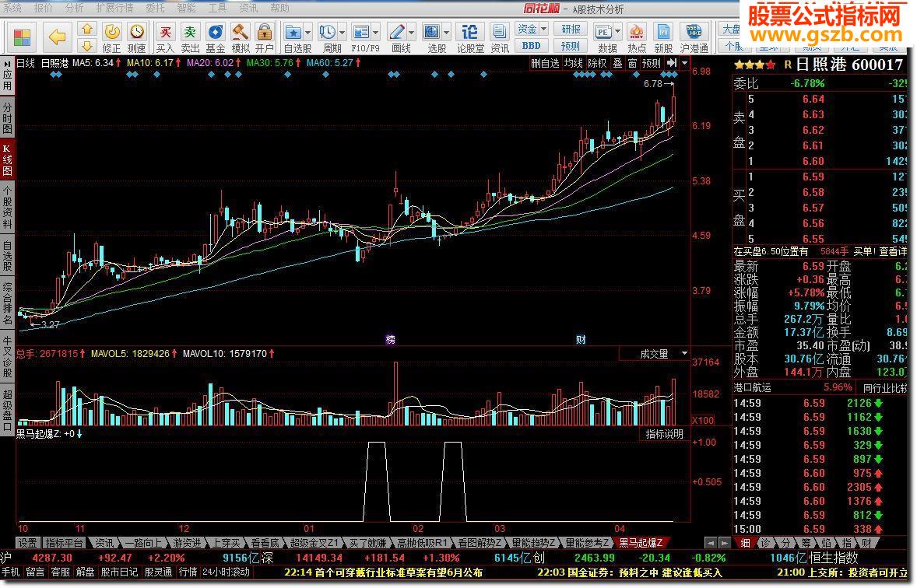Select the 分时图 sidebar tab
The image size is (917, 588).
(7, 118)
